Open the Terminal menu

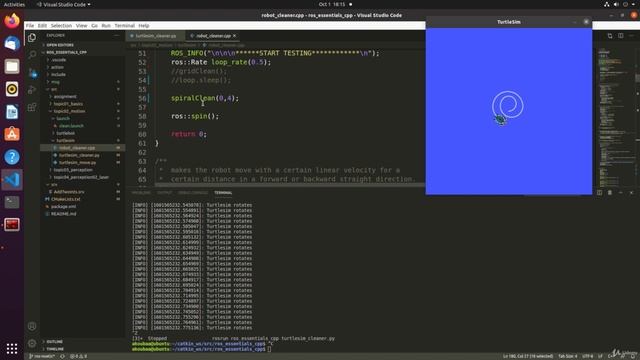124,25
